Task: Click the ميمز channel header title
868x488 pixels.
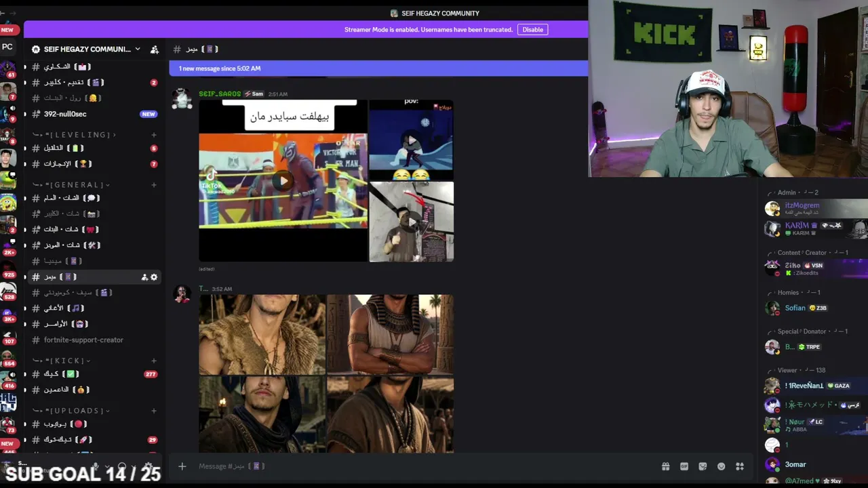Action: [201, 49]
